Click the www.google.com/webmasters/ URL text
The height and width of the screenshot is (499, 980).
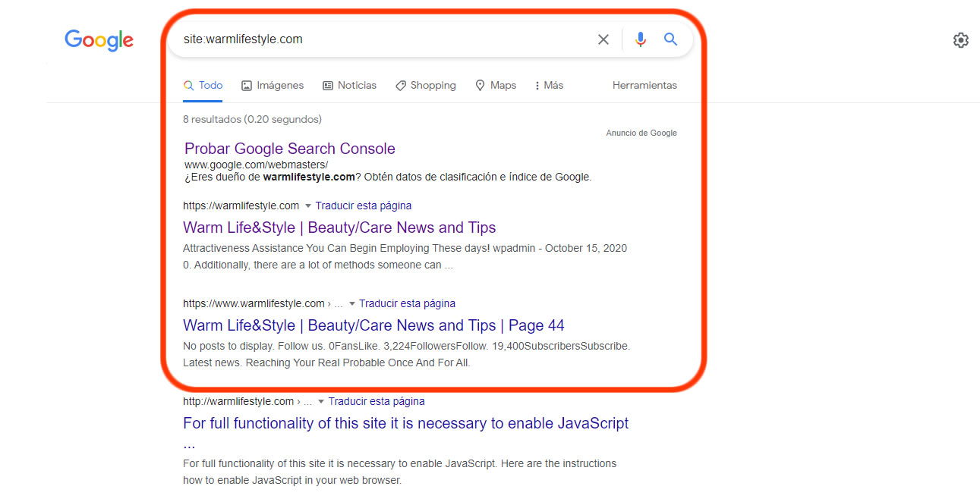coord(256,165)
